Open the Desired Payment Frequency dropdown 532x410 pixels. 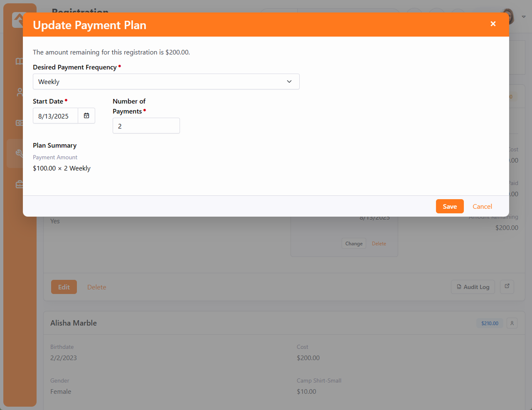pyautogui.click(x=166, y=82)
